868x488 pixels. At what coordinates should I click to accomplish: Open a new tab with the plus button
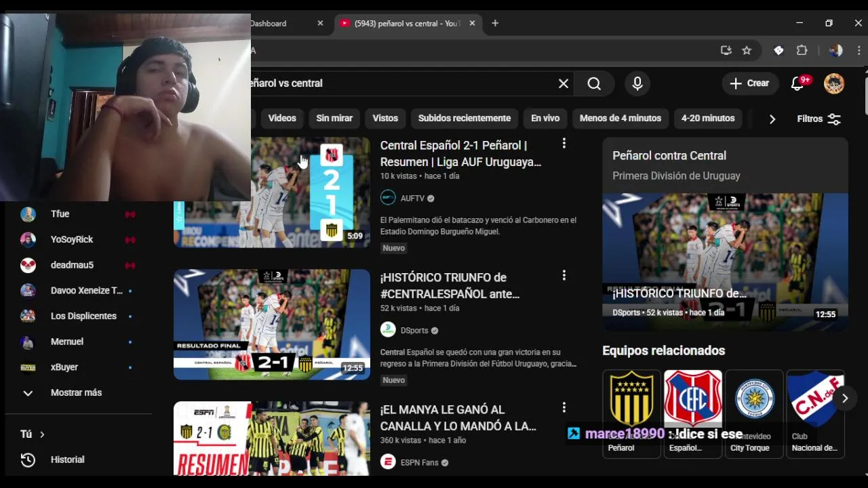point(495,23)
